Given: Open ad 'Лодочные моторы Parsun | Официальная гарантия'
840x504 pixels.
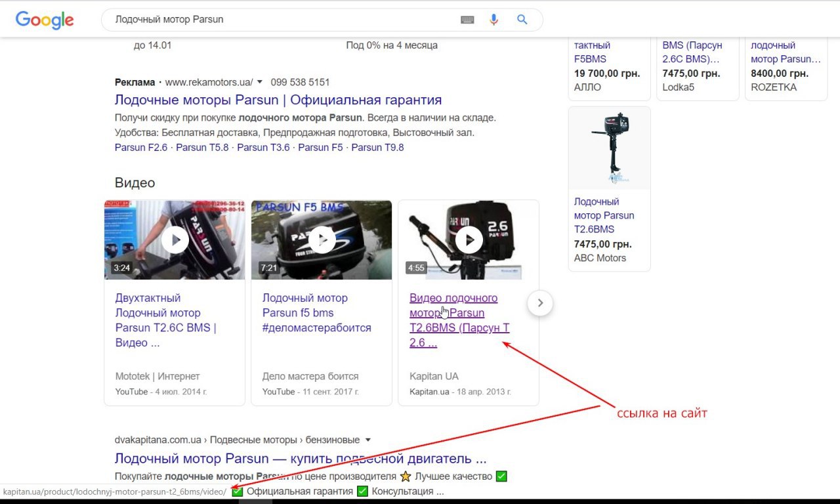Looking at the screenshot, I should pos(278,100).
